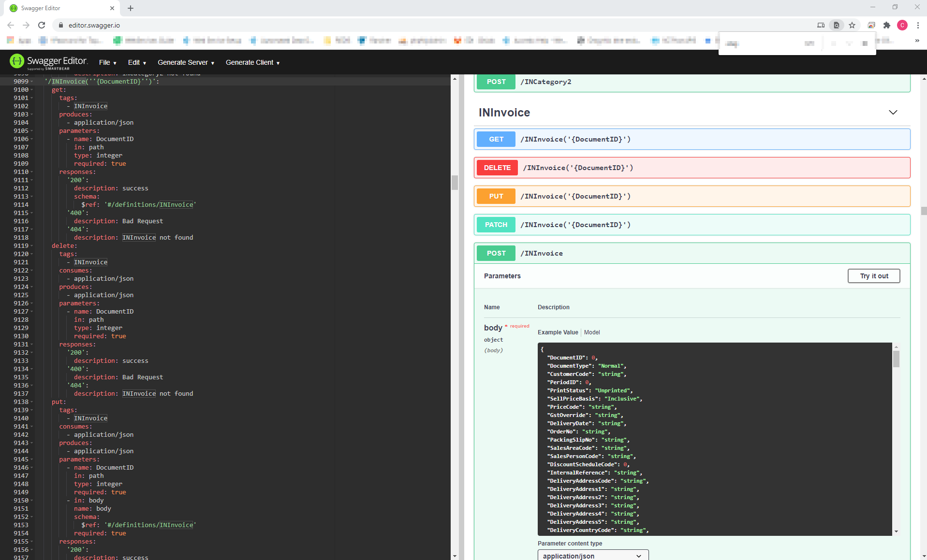This screenshot has width=927, height=560.
Task: Open the Chrome extension icon beside the puzzle piece
Action: [871, 25]
